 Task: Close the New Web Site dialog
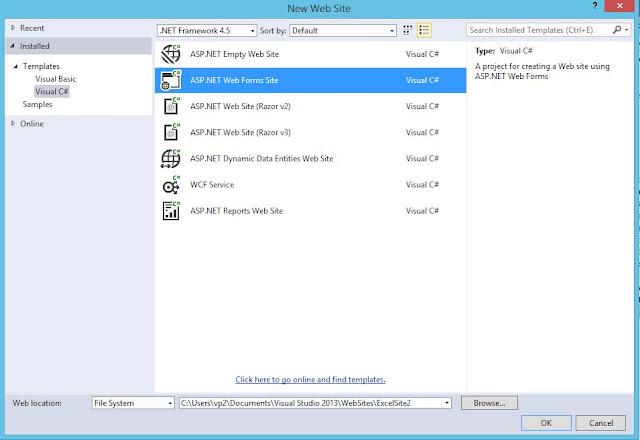620,6
